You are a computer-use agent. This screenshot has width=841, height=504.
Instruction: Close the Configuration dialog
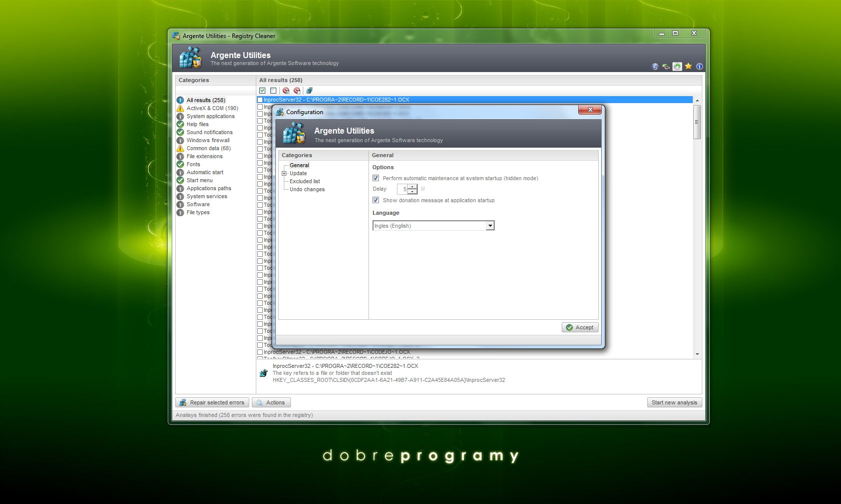click(590, 110)
